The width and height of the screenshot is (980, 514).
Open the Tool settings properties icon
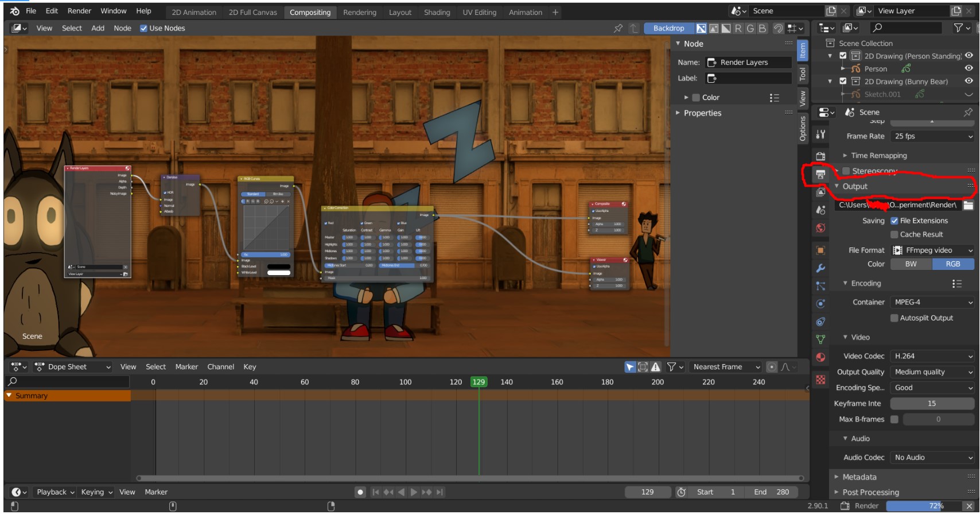click(x=820, y=134)
